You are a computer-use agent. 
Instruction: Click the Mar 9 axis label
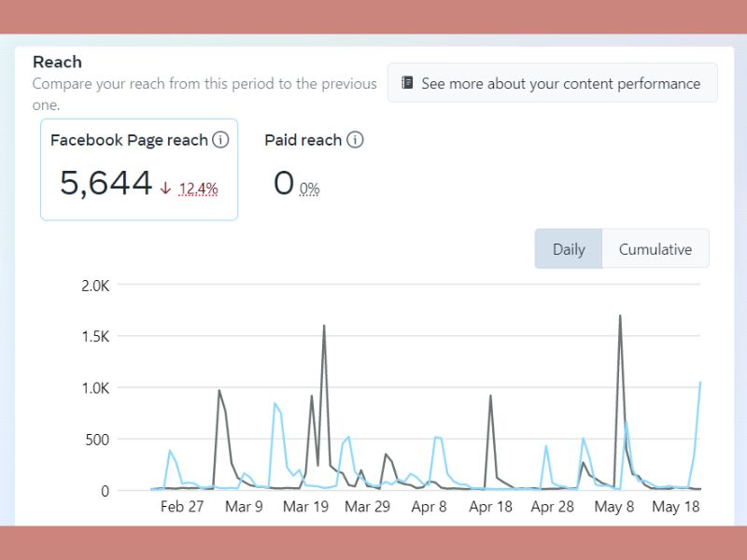tap(244, 506)
